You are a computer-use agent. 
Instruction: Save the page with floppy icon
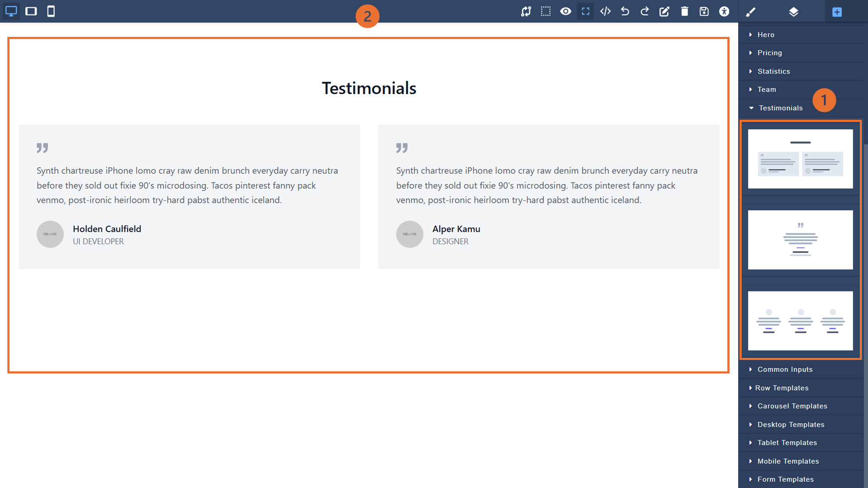704,11
